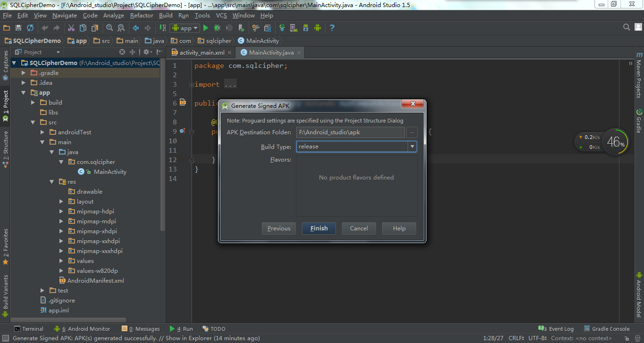Collapse the res folder node

point(52,182)
